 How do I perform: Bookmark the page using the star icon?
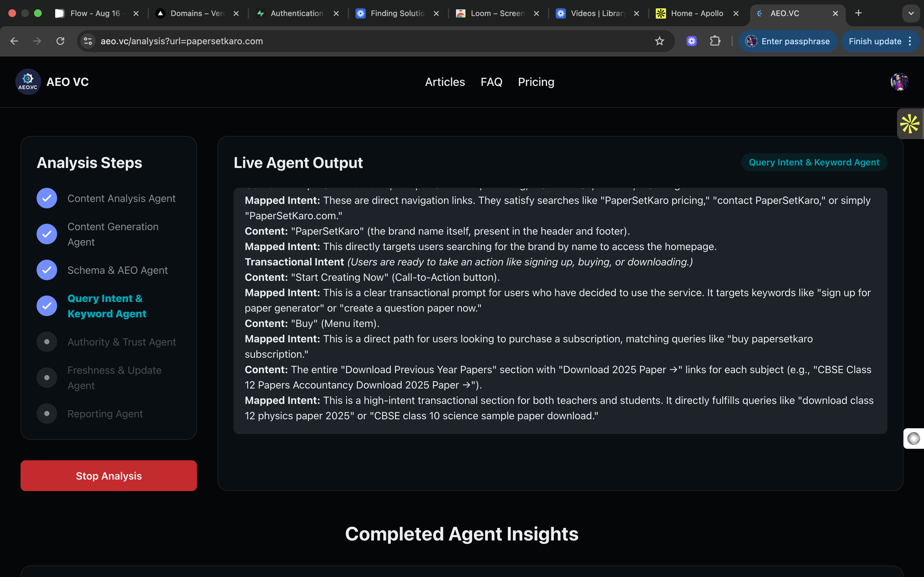[x=660, y=41]
